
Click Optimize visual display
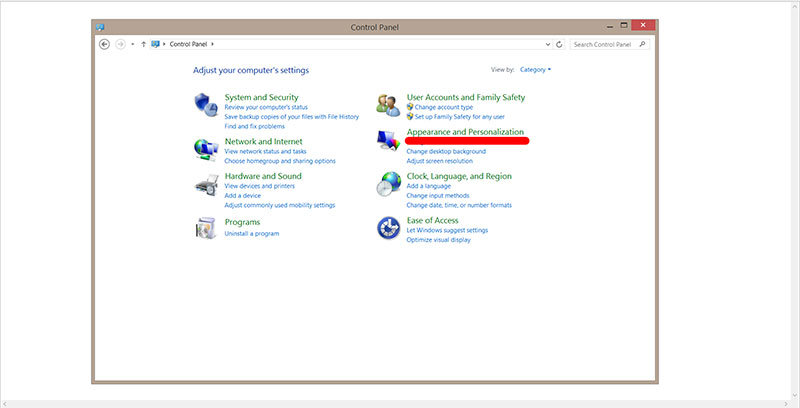(x=438, y=240)
